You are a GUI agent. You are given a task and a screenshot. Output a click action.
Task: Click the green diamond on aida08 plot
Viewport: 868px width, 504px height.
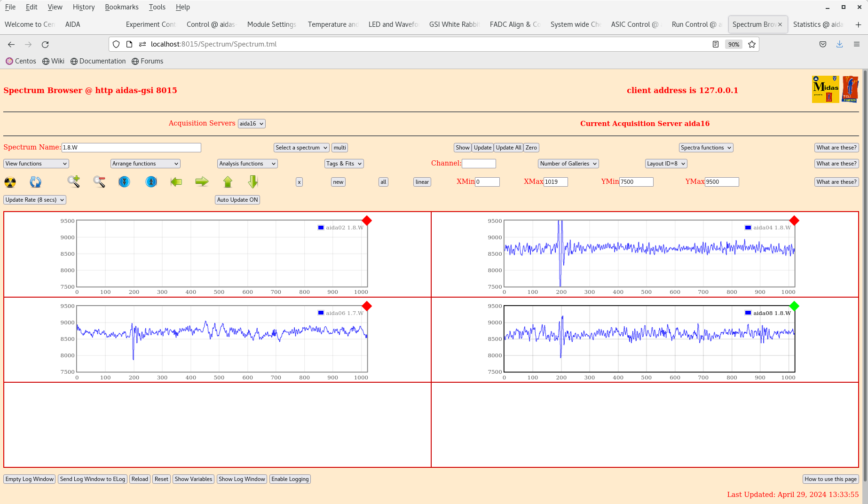(794, 306)
